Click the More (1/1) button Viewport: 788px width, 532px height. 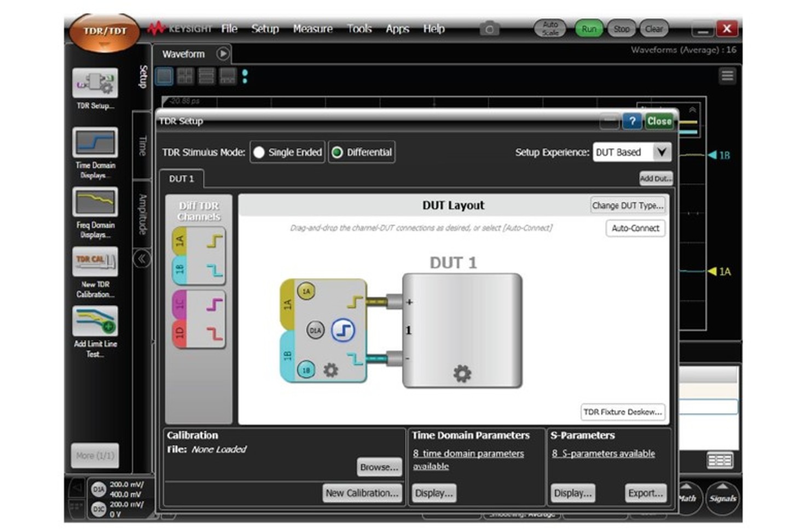[95, 455]
